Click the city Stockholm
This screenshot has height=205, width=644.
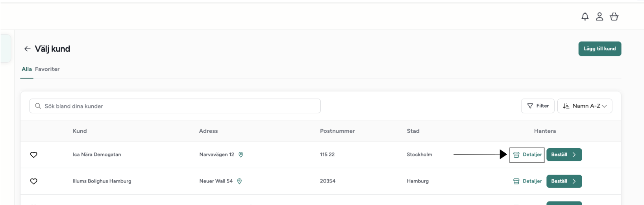[x=419, y=155]
